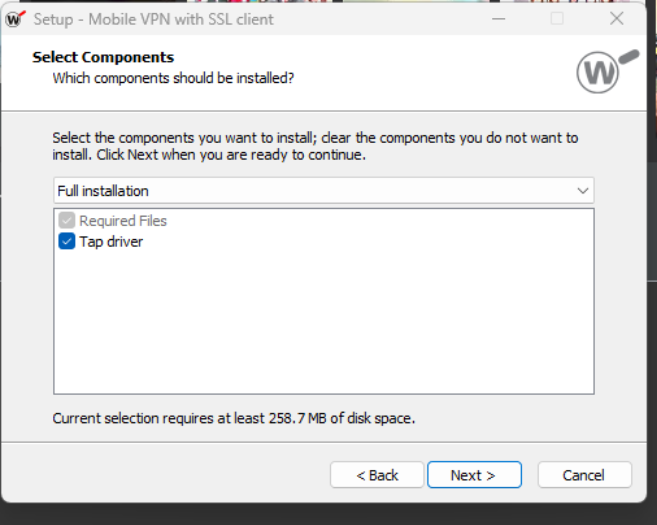Viewport: 657px width, 525px height.
Task: Click the WatchGuard logo in the header
Action: pyautogui.click(x=604, y=70)
